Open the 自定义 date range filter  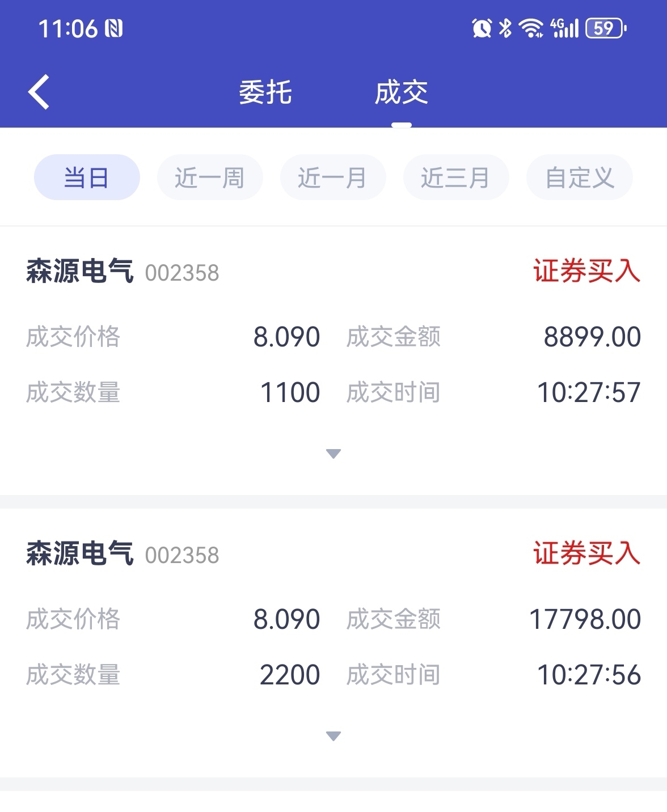coord(579,177)
